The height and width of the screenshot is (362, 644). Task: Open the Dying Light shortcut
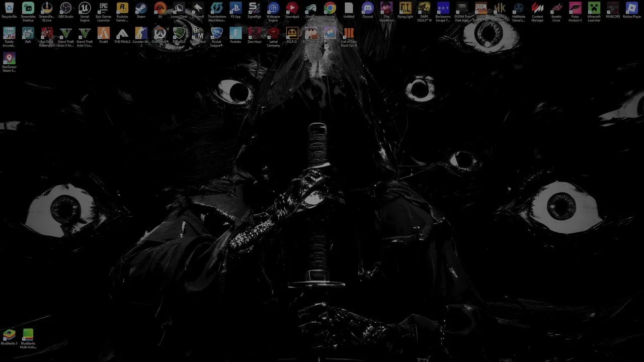coord(406,11)
